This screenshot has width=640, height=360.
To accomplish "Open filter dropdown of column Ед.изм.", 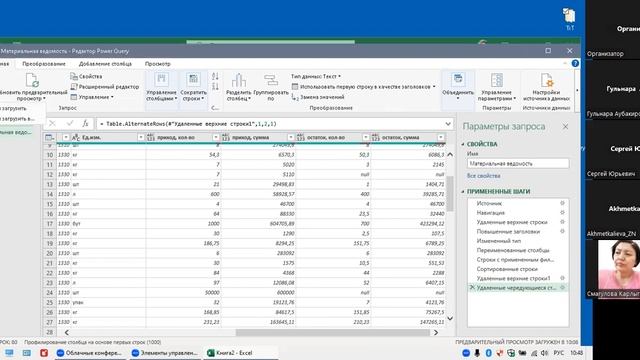I will (x=140, y=138).
